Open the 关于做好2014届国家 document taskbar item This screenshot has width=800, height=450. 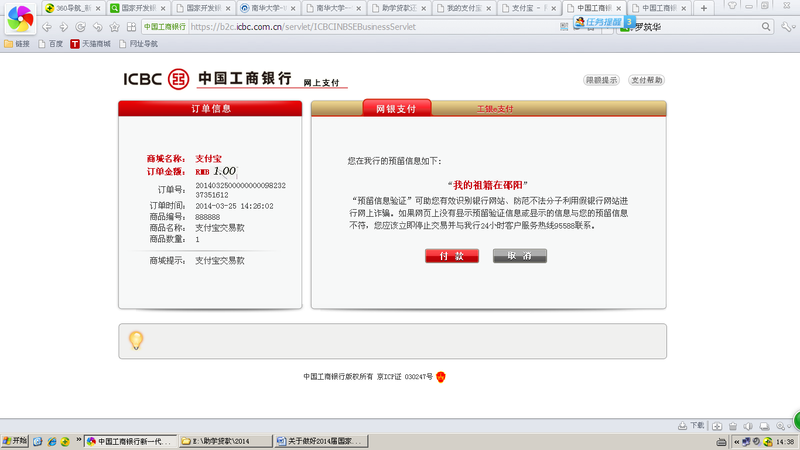[x=321, y=441]
